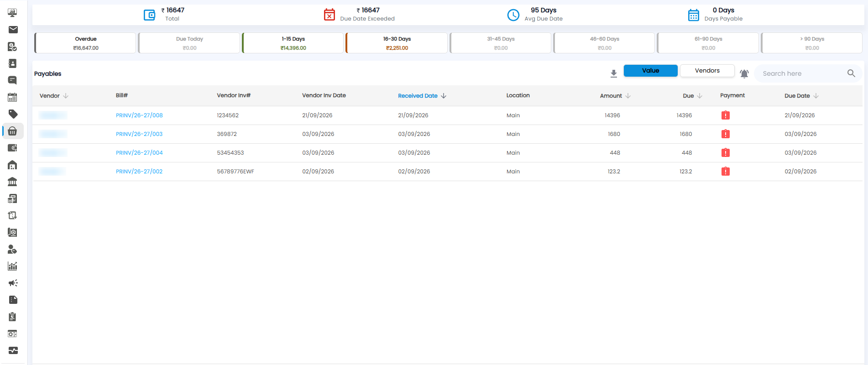Click the search magnifier icon
868x365 pixels.
(x=851, y=73)
